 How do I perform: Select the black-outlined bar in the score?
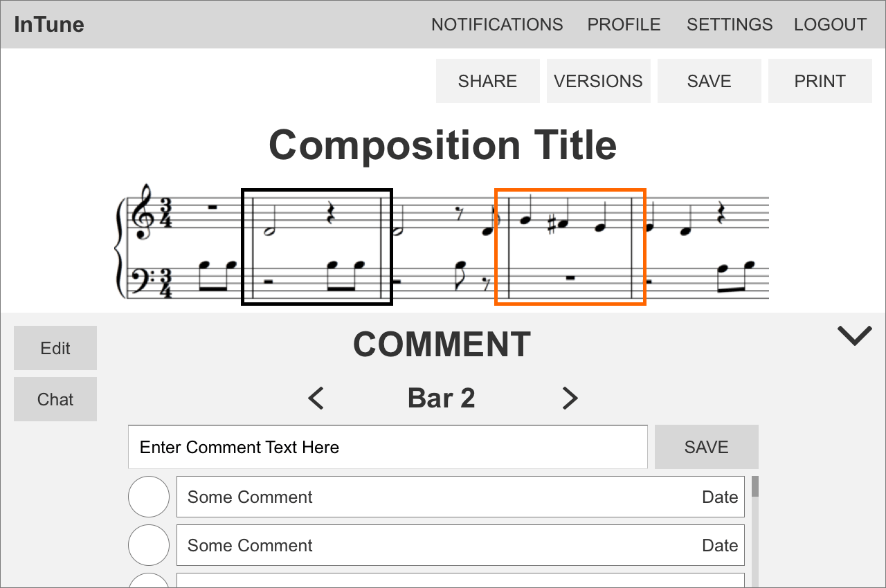317,247
